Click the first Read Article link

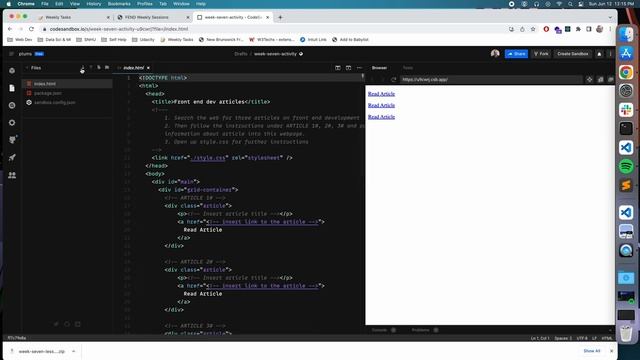[x=381, y=94]
